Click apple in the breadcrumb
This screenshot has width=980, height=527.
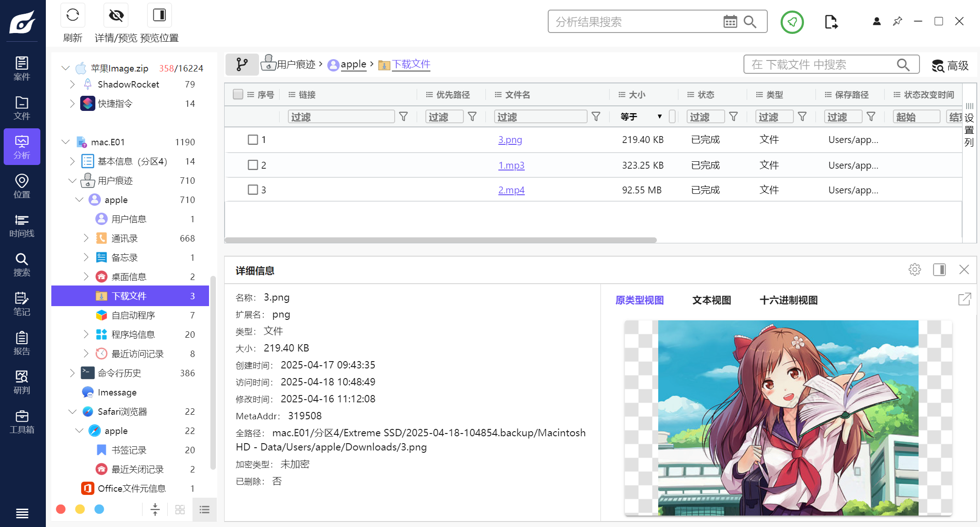[x=353, y=64]
